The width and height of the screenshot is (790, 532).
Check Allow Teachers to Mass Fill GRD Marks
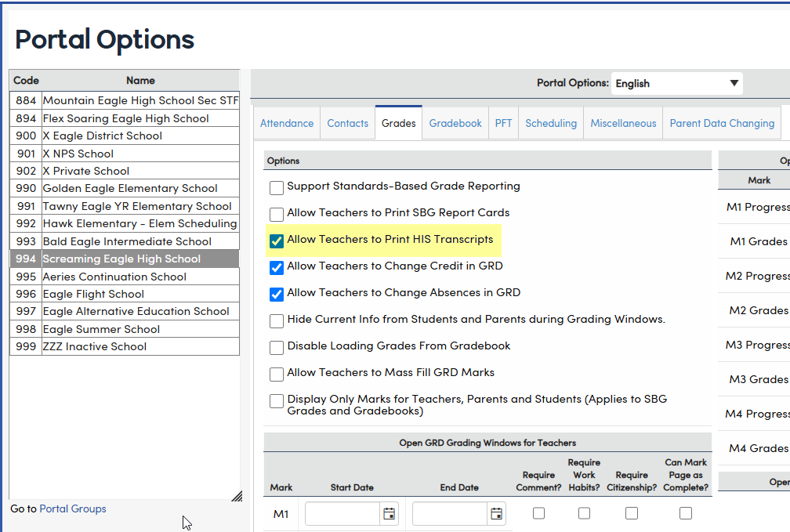[x=277, y=375]
